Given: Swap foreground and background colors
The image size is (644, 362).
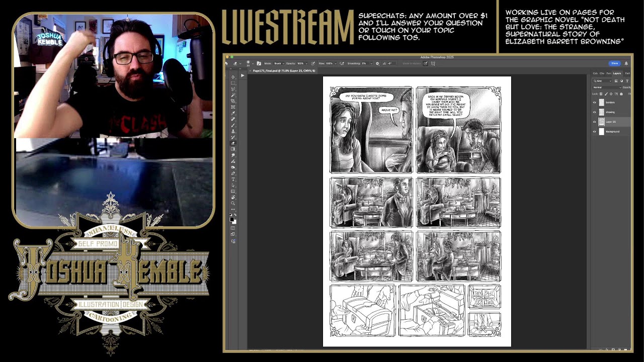Looking at the screenshot, I should click(235, 216).
